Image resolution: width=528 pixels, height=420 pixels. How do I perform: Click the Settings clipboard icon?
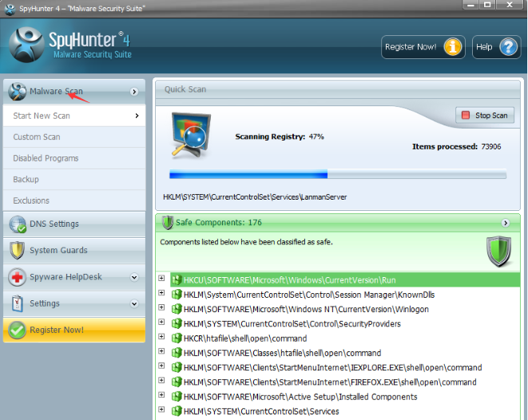click(x=17, y=303)
